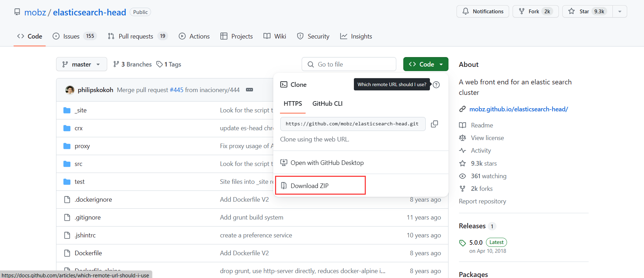644x278 pixels.
Task: Click the clone URL text field
Action: (x=353, y=124)
